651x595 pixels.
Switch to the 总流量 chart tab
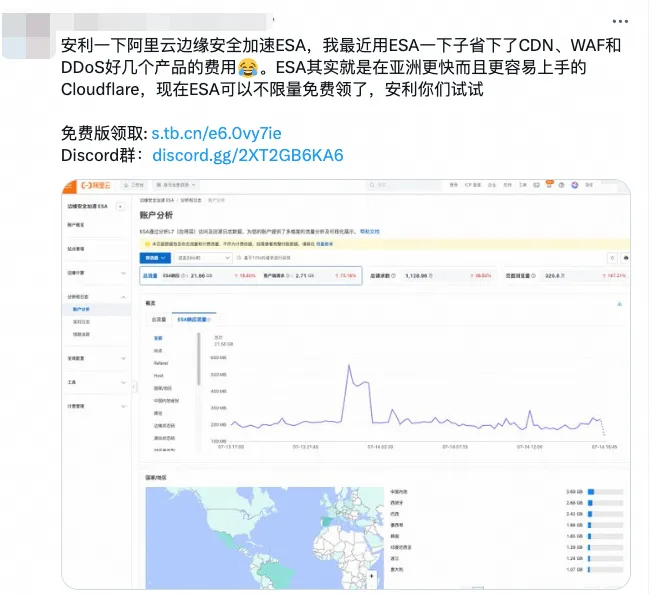[159, 319]
